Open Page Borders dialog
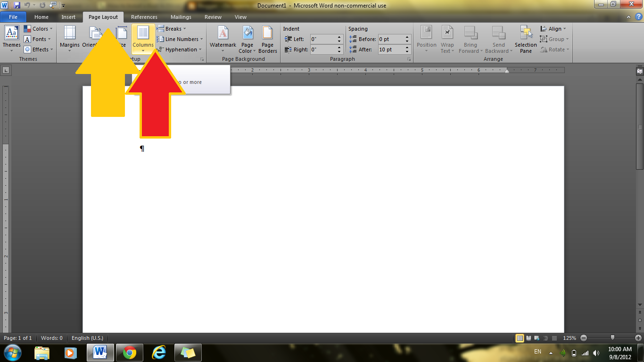Screen dimensions: 644x362 pyautogui.click(x=267, y=40)
